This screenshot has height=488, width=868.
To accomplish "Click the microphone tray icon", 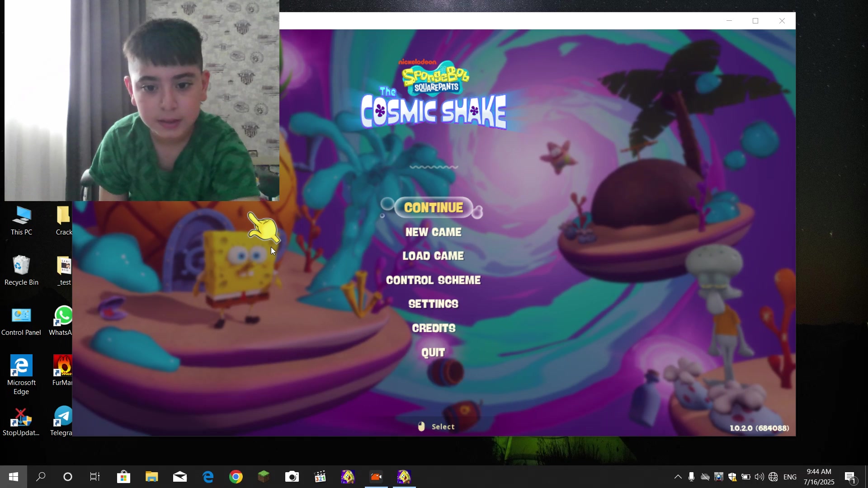I will 691,477.
